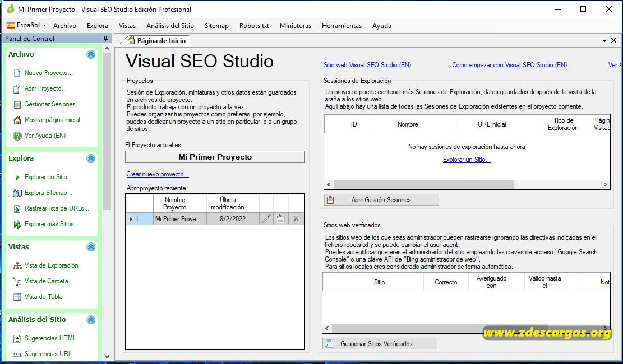Click the Gestionar Sitios Verificados button
The width and height of the screenshot is (623, 364).
pos(380,344)
